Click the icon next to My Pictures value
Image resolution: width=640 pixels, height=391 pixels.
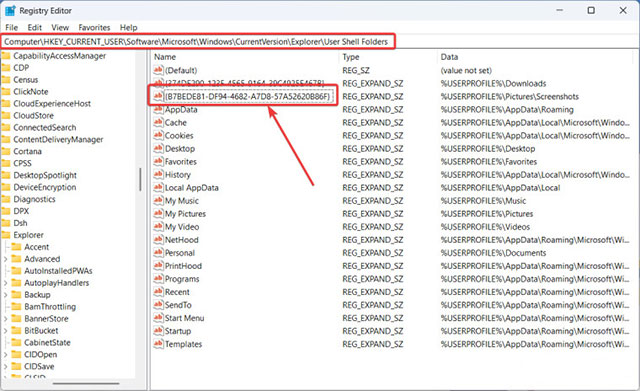(158, 214)
